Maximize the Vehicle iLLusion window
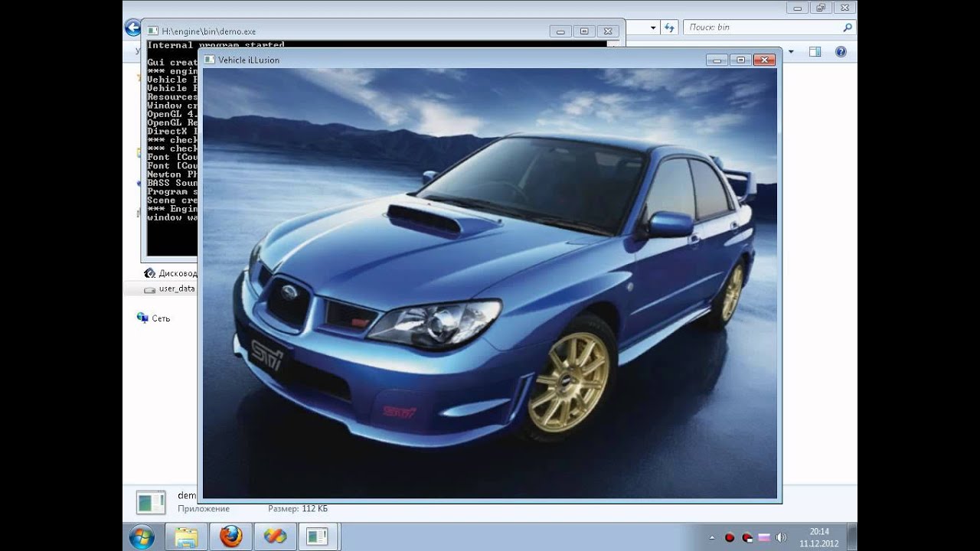 (x=741, y=60)
